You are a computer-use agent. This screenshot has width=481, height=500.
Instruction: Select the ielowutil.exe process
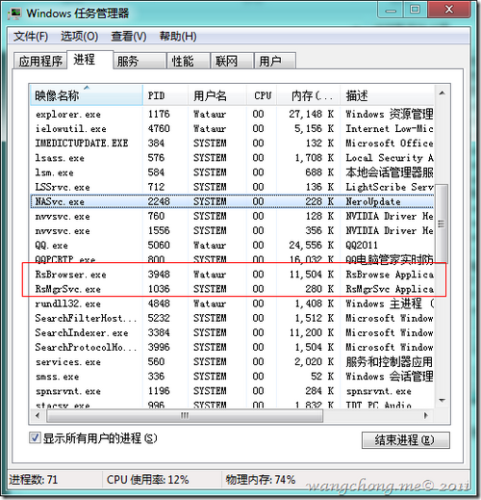[x=232, y=129]
